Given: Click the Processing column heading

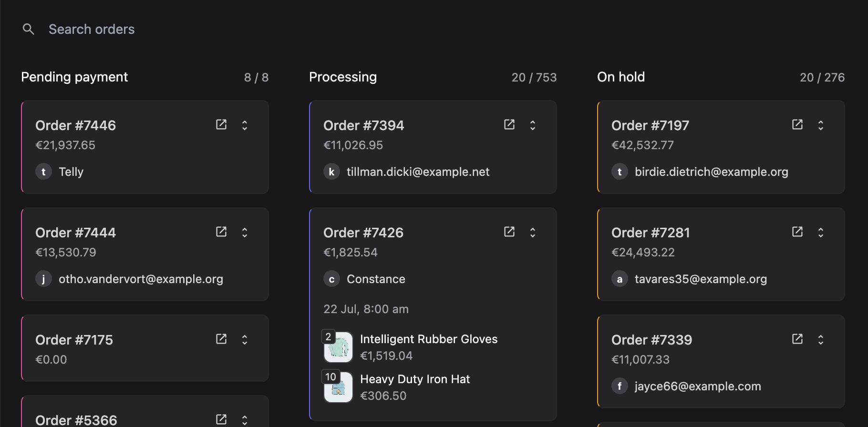Looking at the screenshot, I should tap(343, 77).
